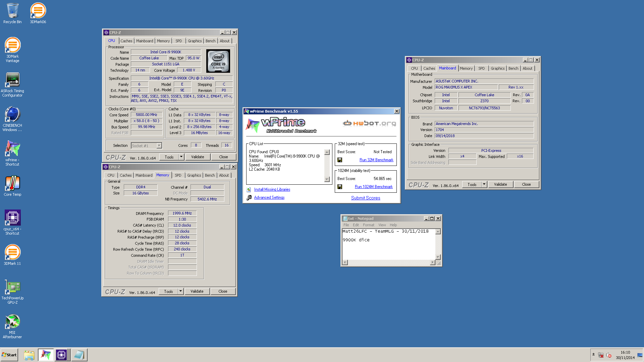The width and height of the screenshot is (644, 362).
Task: Click Core Speed 5800.00 MHz value
Action: pyautogui.click(x=147, y=115)
